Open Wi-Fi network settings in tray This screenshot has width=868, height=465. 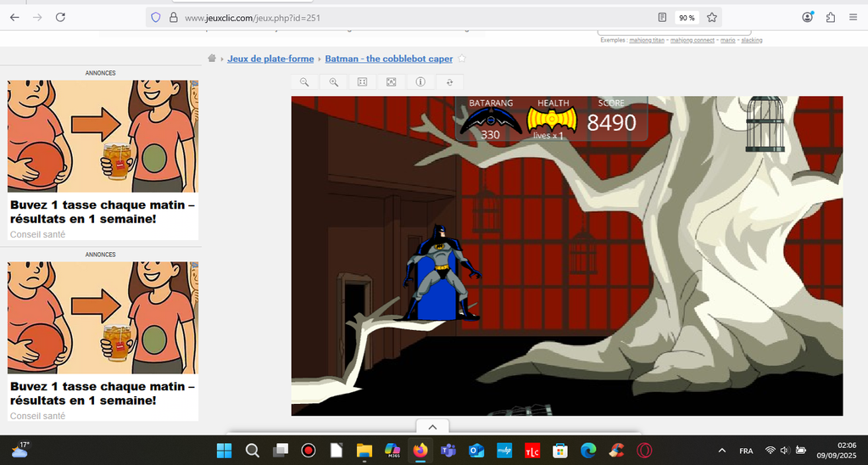[x=770, y=451]
